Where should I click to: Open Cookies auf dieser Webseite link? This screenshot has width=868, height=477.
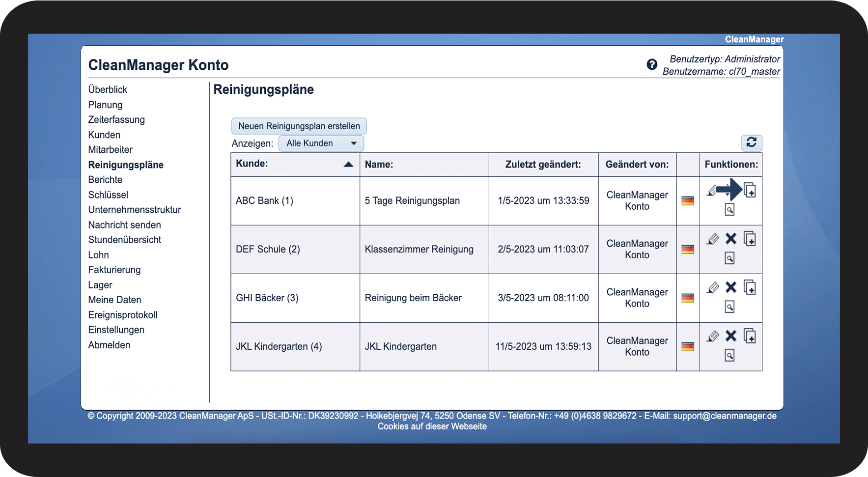(432, 426)
